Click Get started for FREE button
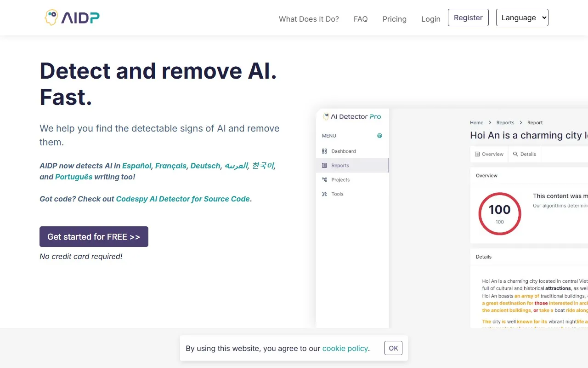Screen dimensions: 588x368 coord(94,236)
